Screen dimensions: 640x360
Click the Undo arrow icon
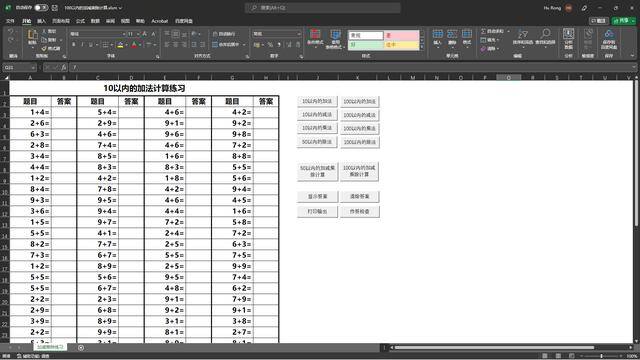point(11,31)
